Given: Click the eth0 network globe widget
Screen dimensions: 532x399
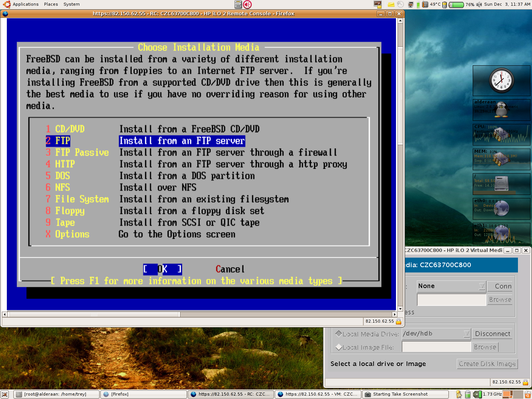Looking at the screenshot, I should point(501,209).
